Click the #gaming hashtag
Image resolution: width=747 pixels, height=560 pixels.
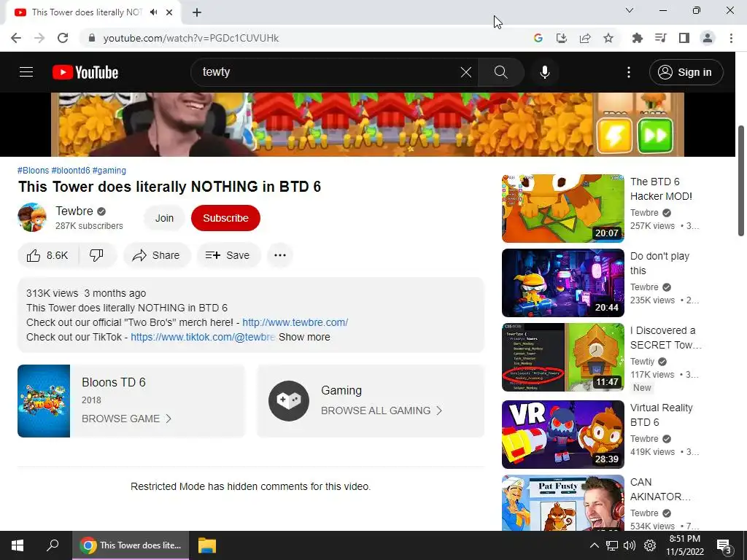coord(109,171)
